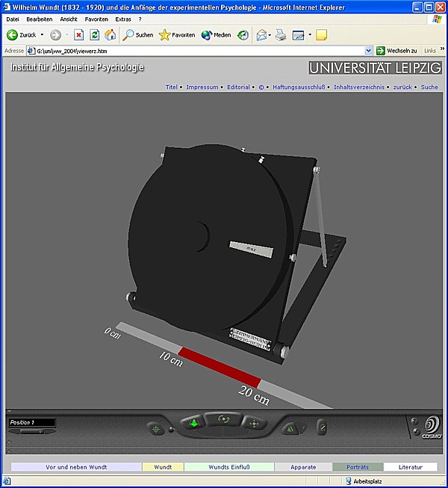Select Cosmo Zoom tool green arrow
The height and width of the screenshot is (488, 448).
point(194,423)
